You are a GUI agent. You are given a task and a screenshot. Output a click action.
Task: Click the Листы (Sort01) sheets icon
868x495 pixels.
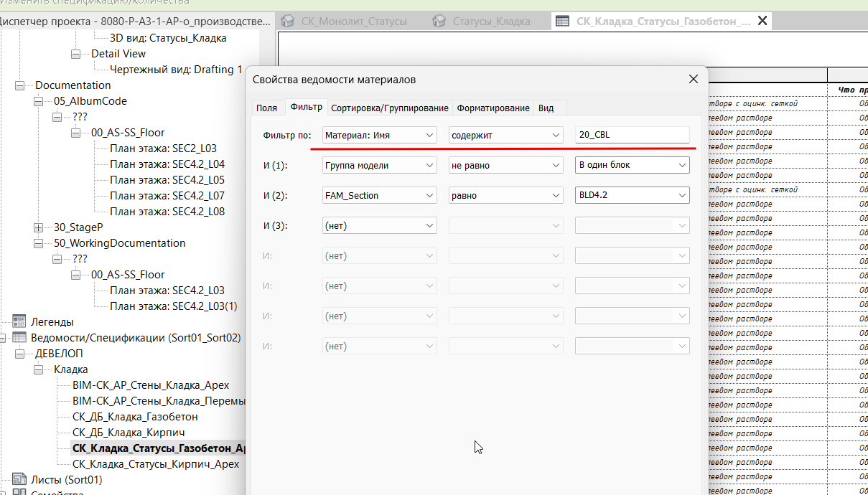(x=19, y=480)
